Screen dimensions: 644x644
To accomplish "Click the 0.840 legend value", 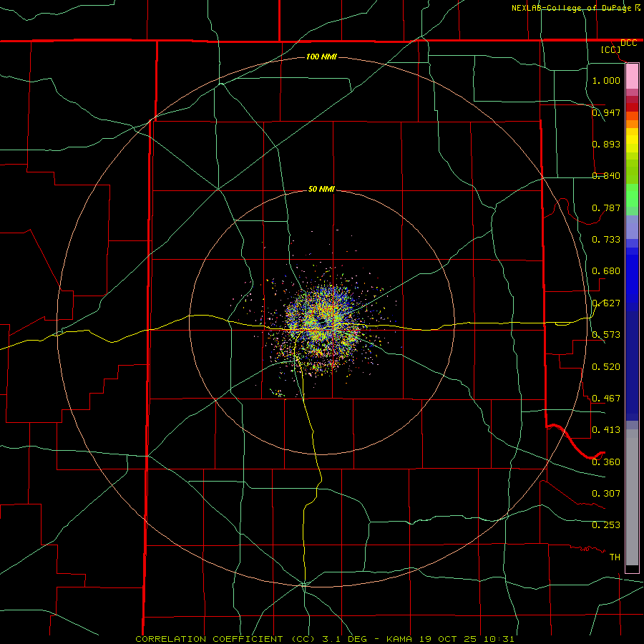I will [x=606, y=176].
